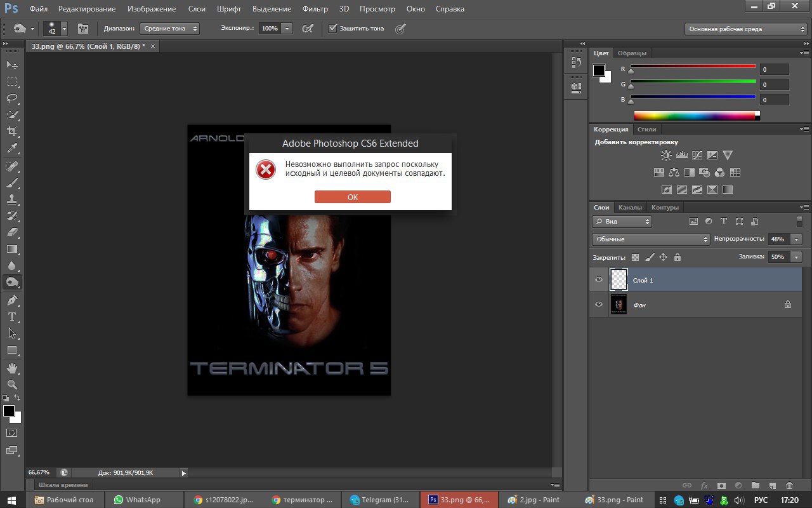Image resolution: width=812 pixels, height=508 pixels.
Task: Select the Path Selection tool
Action: click(12, 333)
